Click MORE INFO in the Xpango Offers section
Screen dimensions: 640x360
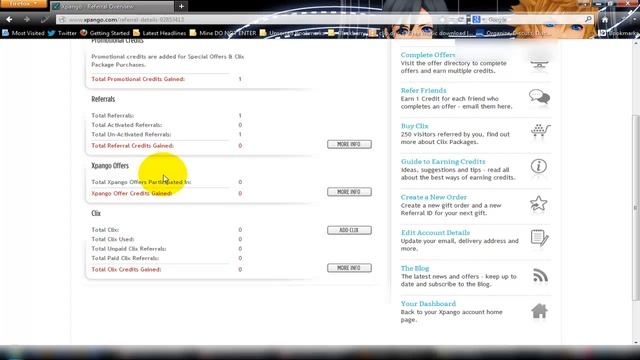[x=349, y=192]
